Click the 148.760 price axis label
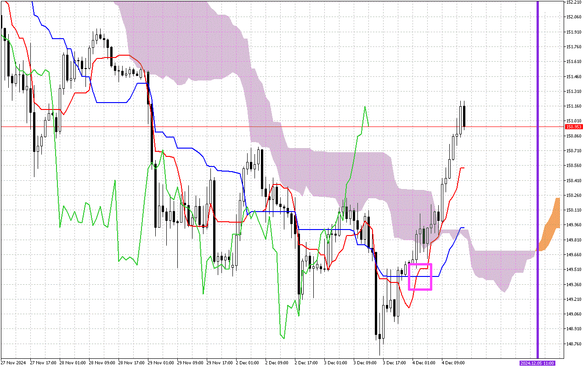Image resolution: width=588 pixels, height=368 pixels. (574, 344)
